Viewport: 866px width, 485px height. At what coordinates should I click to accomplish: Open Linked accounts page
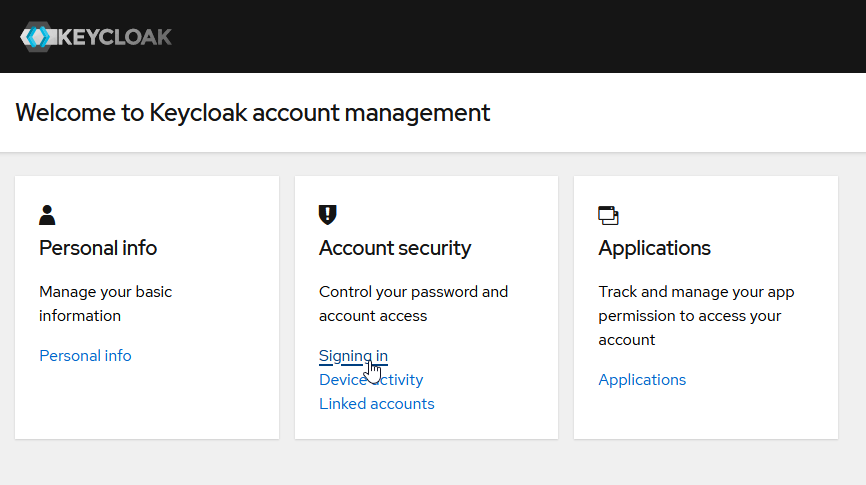376,404
